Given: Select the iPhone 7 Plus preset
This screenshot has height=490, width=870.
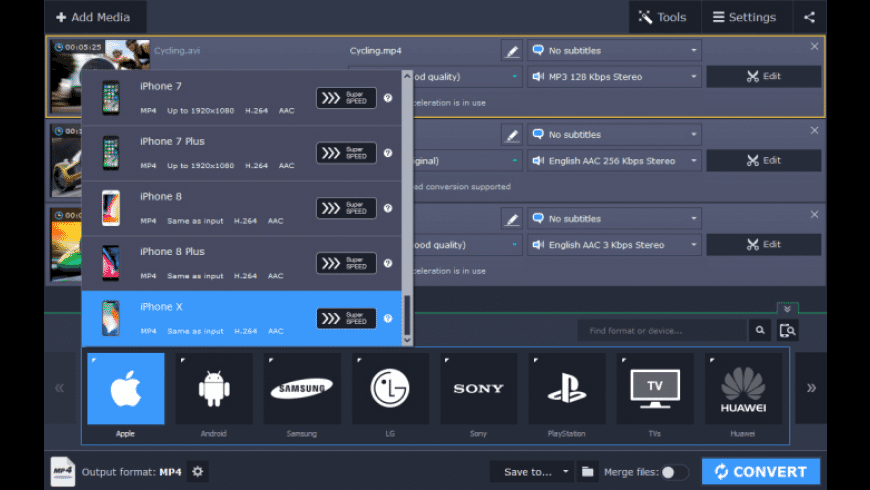Looking at the screenshot, I should tap(241, 153).
